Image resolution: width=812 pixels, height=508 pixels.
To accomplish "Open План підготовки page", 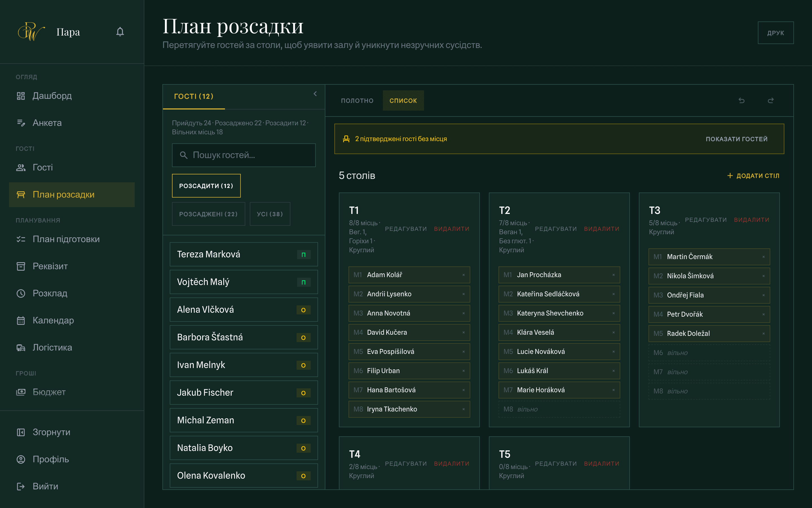I will click(x=72, y=239).
